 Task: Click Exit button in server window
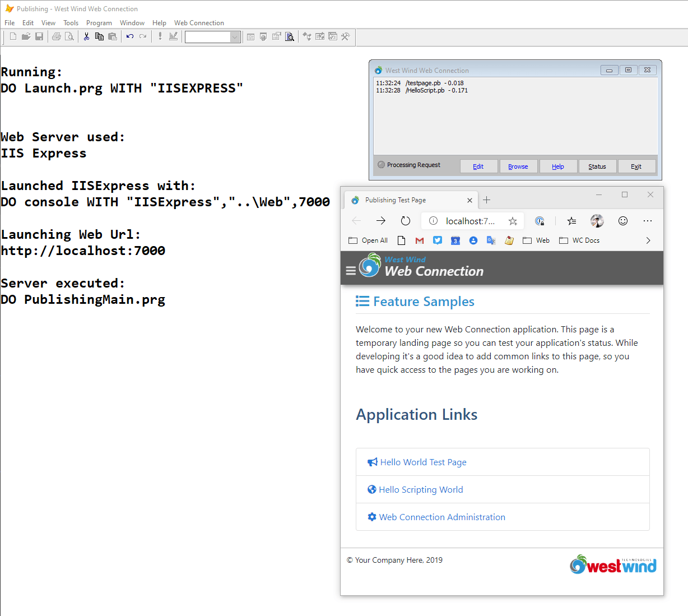[636, 166]
